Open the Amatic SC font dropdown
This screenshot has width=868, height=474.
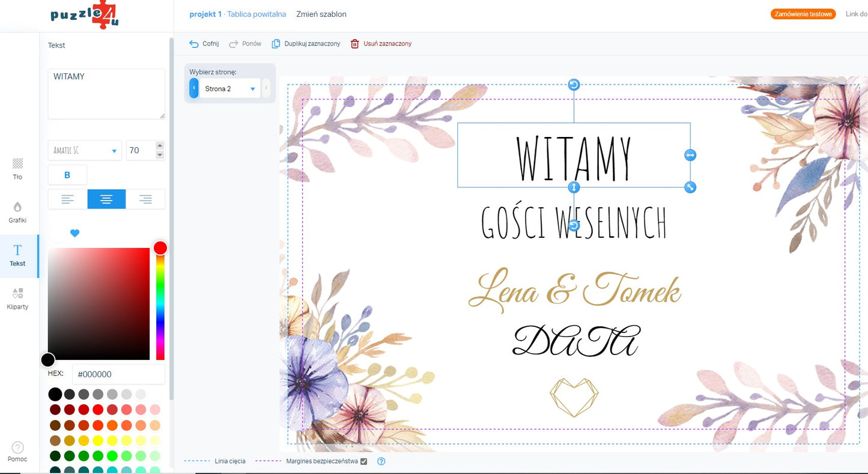click(x=85, y=150)
